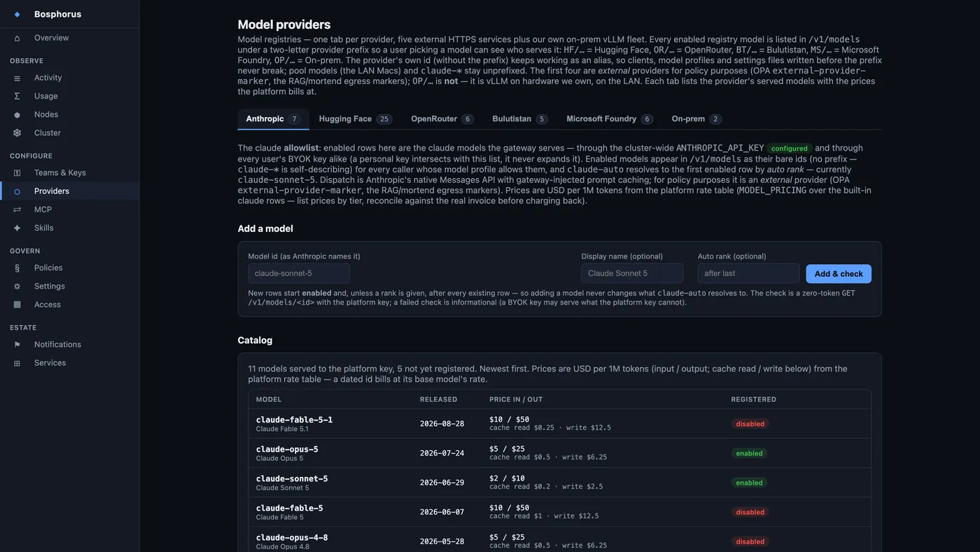Click the Auto rank input field
Viewport: 980px width, 552px height.
748,273
